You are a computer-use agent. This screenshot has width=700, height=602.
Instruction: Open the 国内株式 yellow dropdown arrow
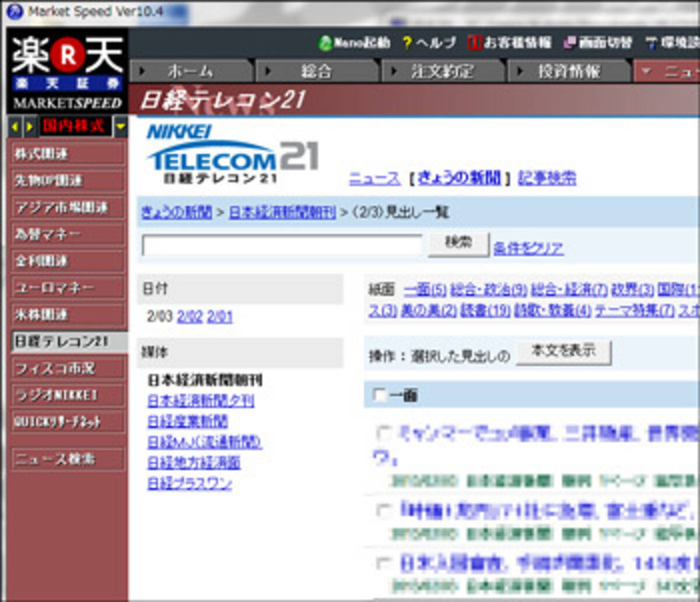[120, 127]
